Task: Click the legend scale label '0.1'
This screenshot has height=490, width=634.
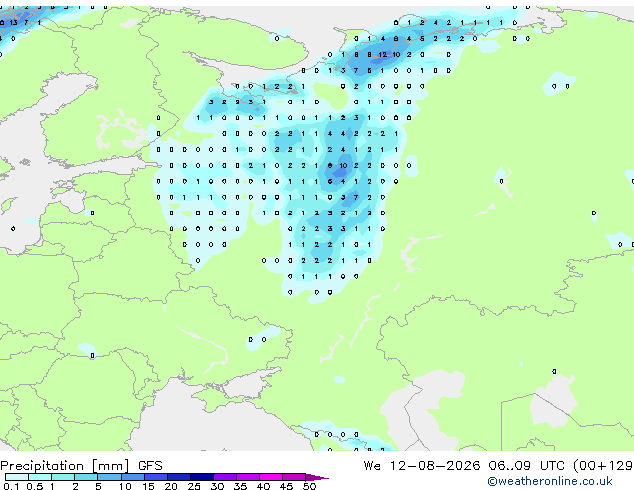Action: pos(12,486)
